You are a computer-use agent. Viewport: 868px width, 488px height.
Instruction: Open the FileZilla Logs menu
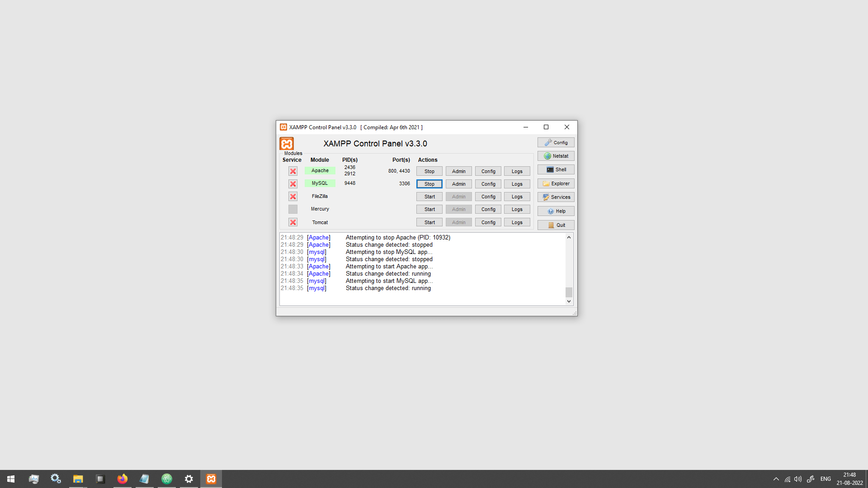pos(517,197)
